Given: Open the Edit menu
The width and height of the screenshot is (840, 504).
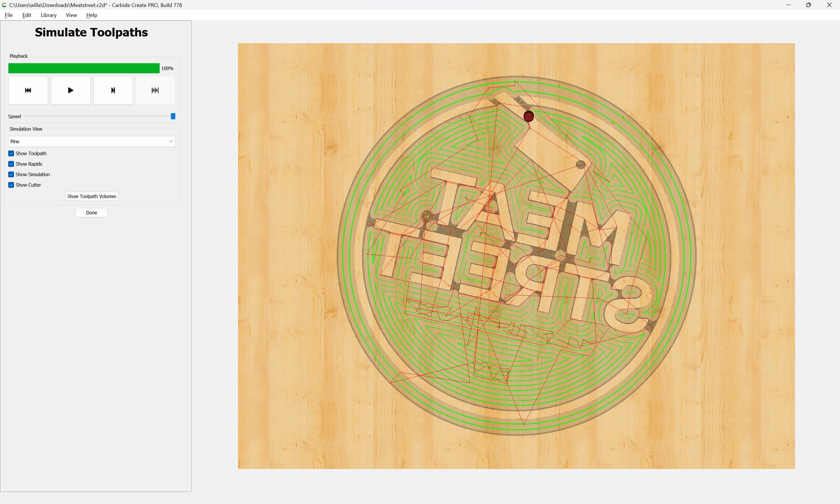Looking at the screenshot, I should pyautogui.click(x=27, y=15).
